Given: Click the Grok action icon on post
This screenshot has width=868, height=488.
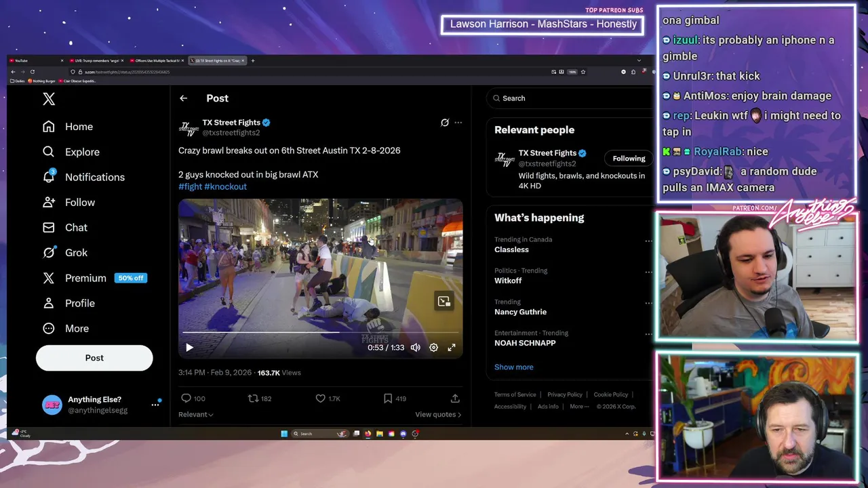Looking at the screenshot, I should 445,123.
